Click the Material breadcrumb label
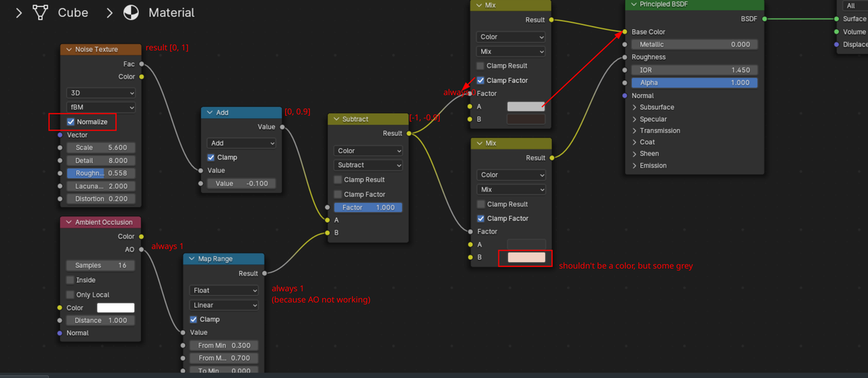 (x=172, y=12)
